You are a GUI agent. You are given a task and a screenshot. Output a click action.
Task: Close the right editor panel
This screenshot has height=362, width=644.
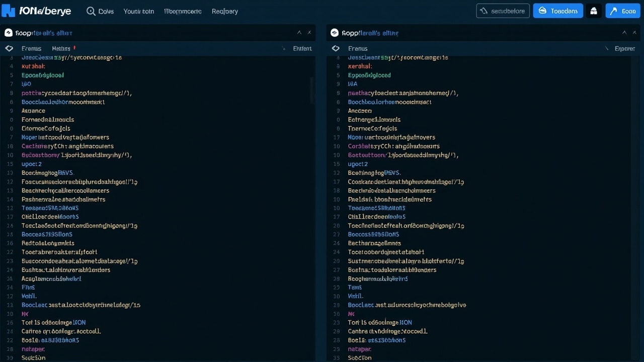(635, 33)
